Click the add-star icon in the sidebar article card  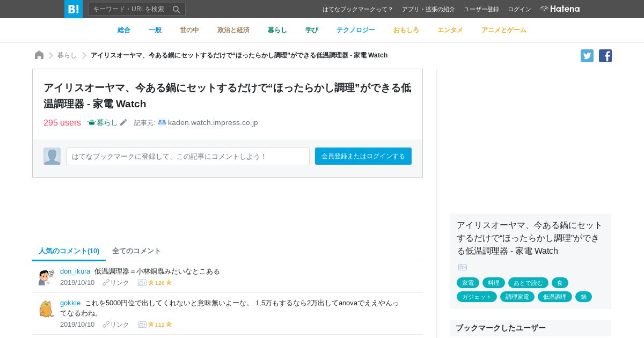coord(463,267)
